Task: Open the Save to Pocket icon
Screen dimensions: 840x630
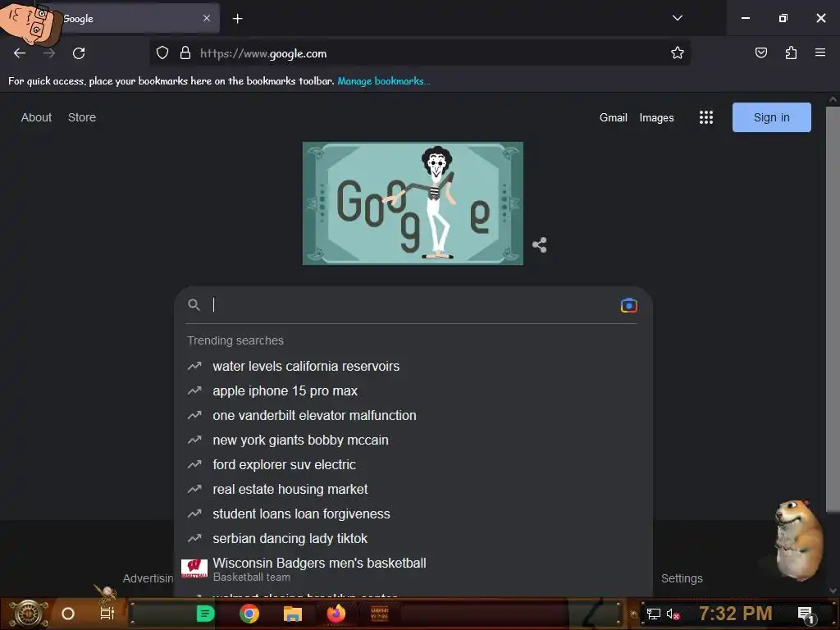Action: [x=760, y=53]
